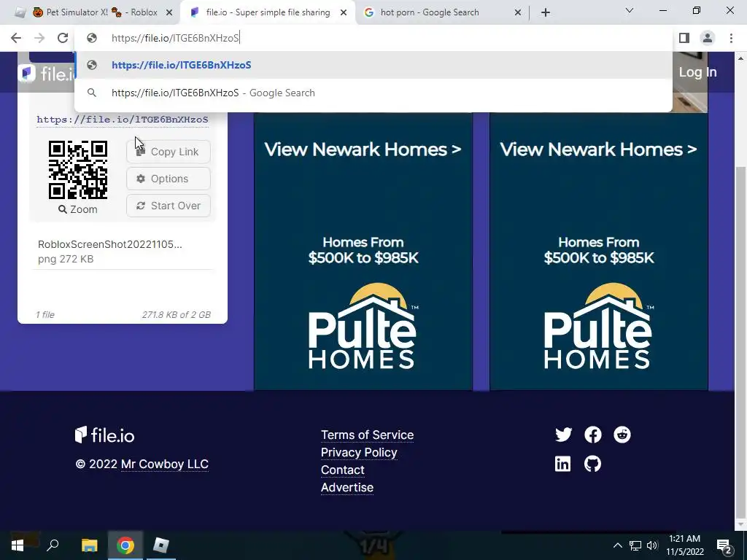The width and height of the screenshot is (747, 560).
Task: Open the left Pulte Homes ad banner
Action: 363,251
